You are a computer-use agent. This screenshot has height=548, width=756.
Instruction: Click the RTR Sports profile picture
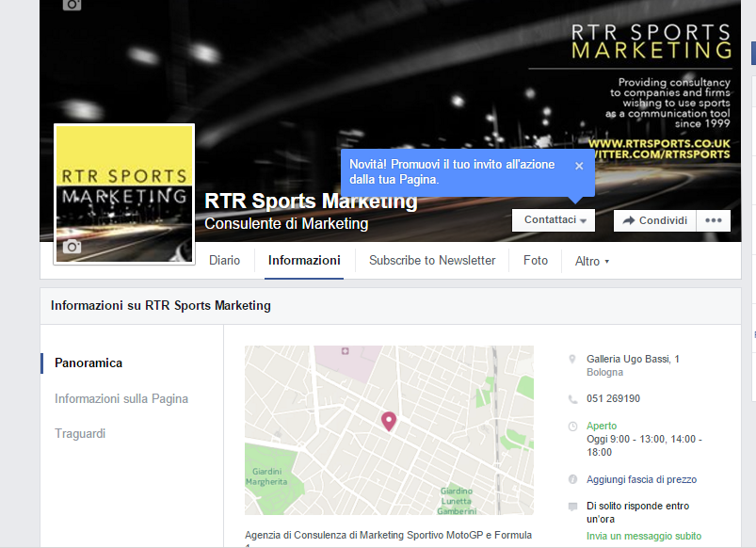pyautogui.click(x=124, y=194)
